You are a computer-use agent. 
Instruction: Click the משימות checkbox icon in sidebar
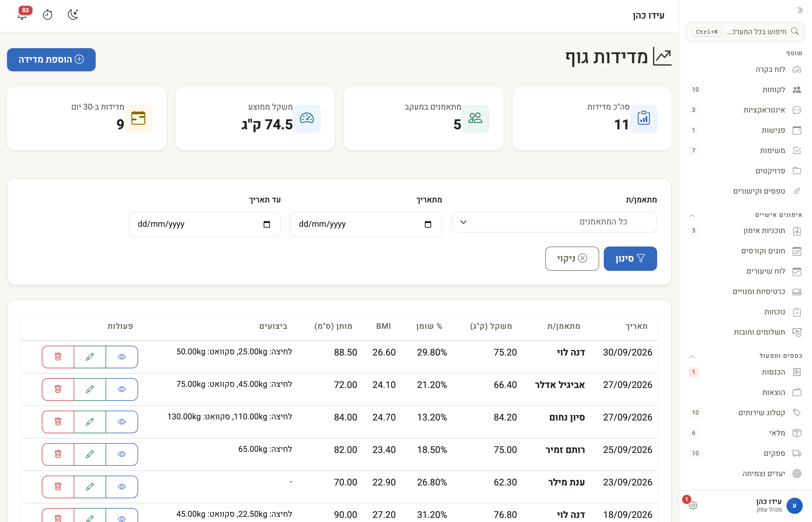coord(797,151)
